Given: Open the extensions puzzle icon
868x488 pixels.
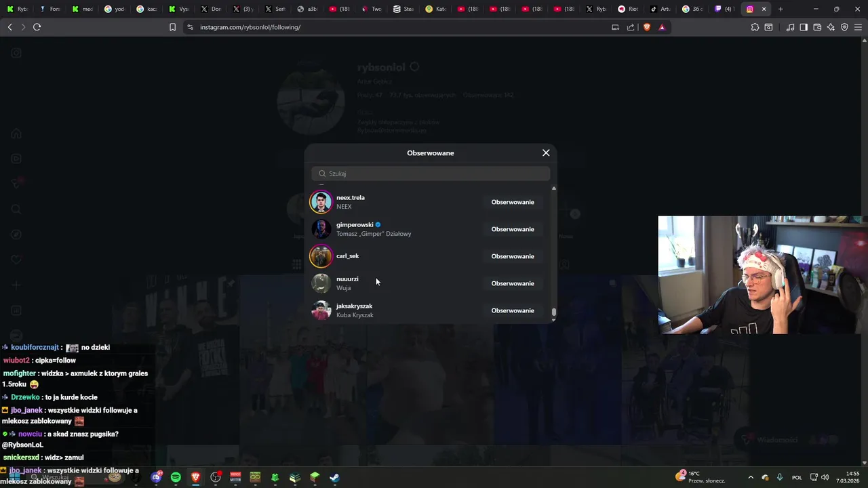Looking at the screenshot, I should click(x=755, y=27).
